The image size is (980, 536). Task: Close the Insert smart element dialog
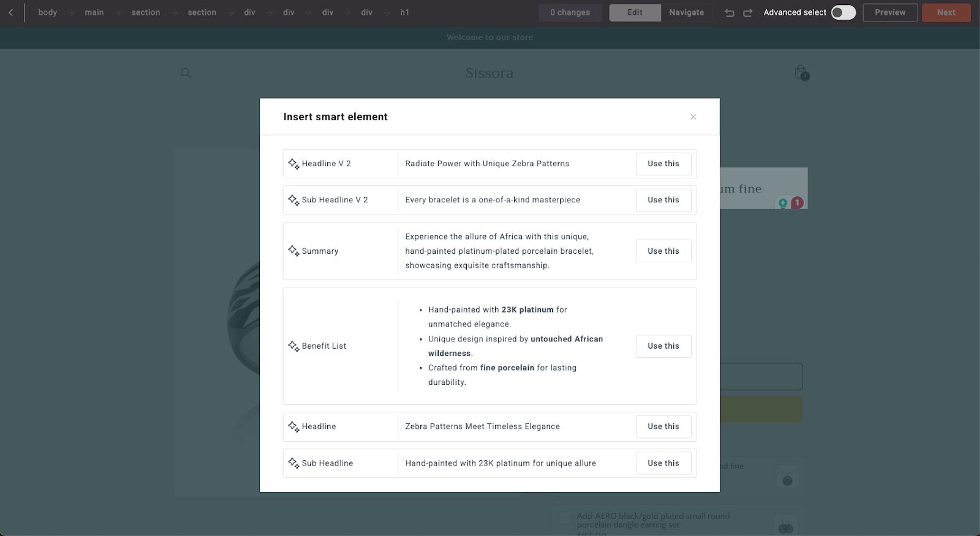pos(693,117)
